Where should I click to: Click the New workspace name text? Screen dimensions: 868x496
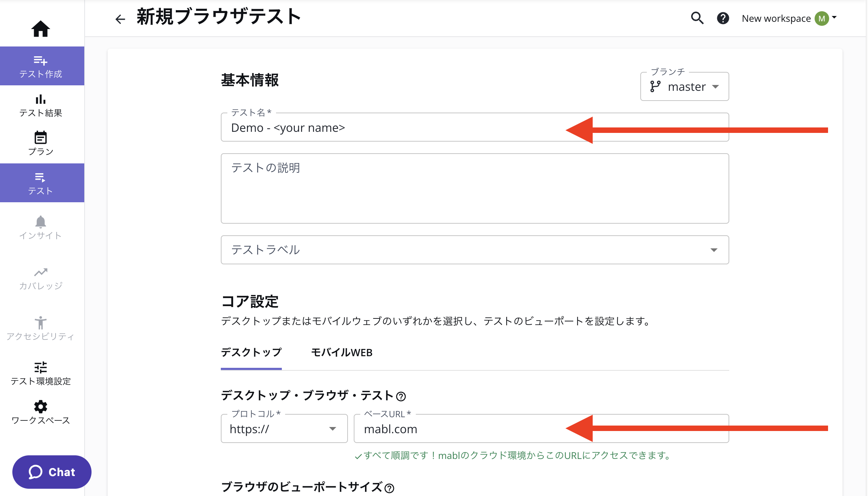pyautogui.click(x=776, y=19)
